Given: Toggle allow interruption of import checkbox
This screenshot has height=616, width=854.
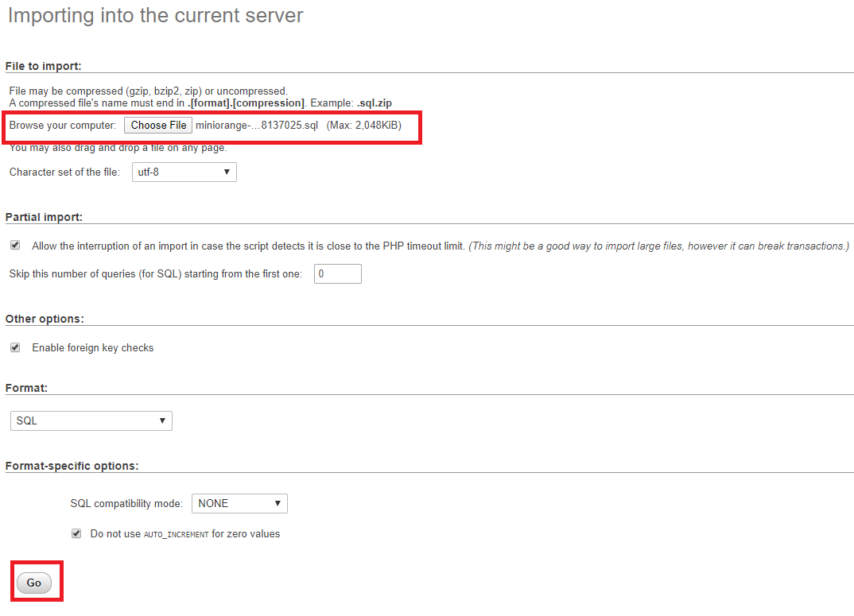Looking at the screenshot, I should [15, 245].
